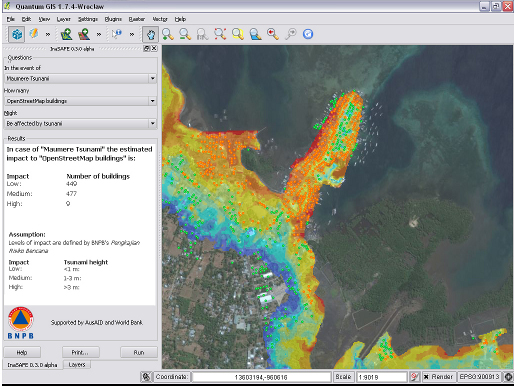
Task: Open the Raster menu
Action: pos(137,19)
